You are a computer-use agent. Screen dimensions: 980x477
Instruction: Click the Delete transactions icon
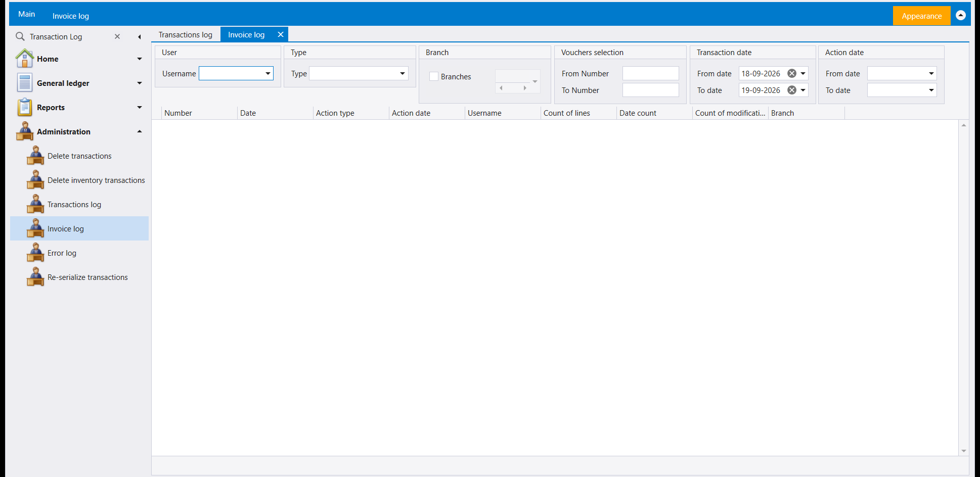(x=35, y=156)
